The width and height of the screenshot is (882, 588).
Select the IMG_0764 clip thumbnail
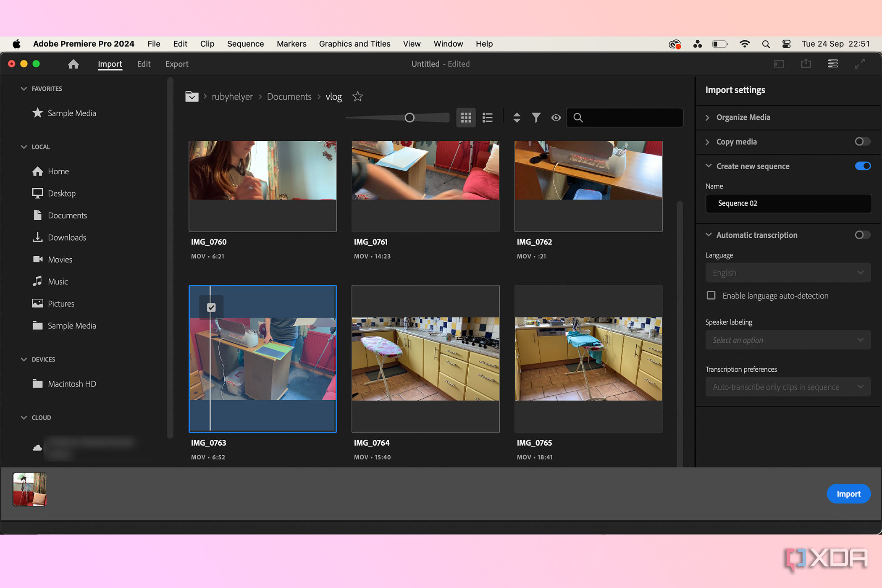tap(425, 359)
